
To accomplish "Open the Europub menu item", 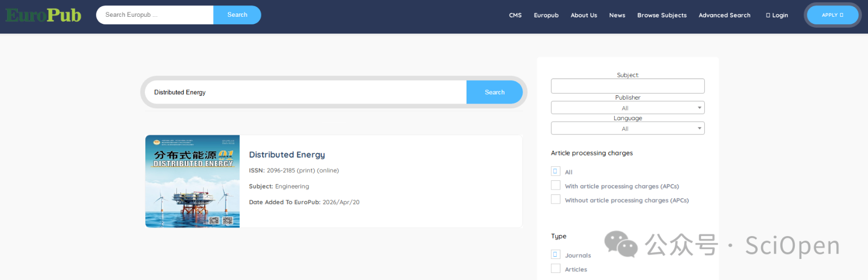I will (x=546, y=15).
